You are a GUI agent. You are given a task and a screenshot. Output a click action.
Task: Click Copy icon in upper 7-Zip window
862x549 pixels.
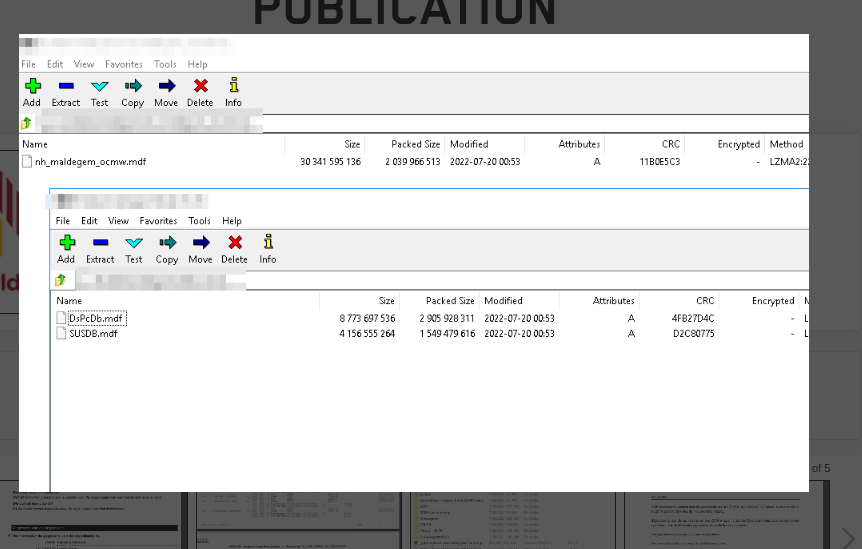tap(133, 86)
